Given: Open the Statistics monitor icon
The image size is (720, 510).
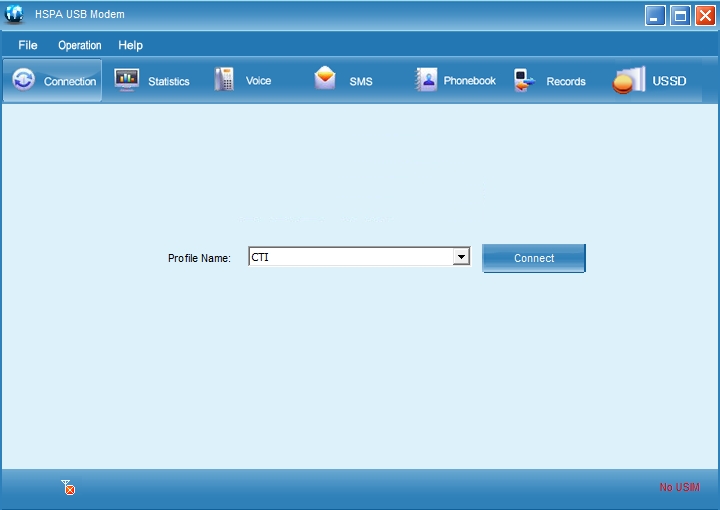Looking at the screenshot, I should click(x=126, y=80).
